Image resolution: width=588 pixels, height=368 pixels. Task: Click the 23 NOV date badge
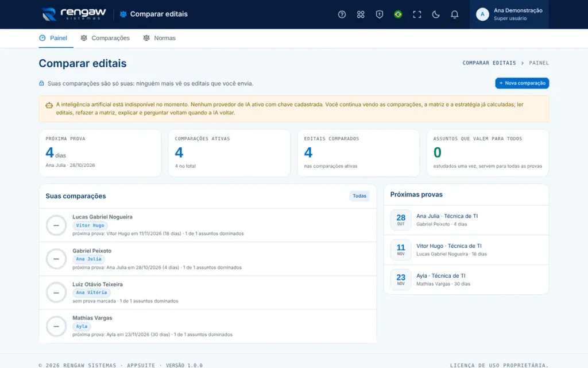401,279
